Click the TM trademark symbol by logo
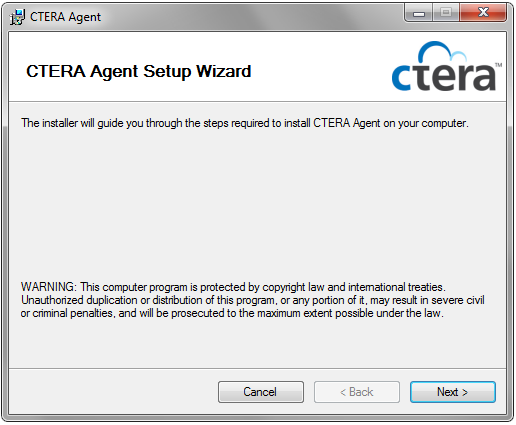 click(498, 65)
